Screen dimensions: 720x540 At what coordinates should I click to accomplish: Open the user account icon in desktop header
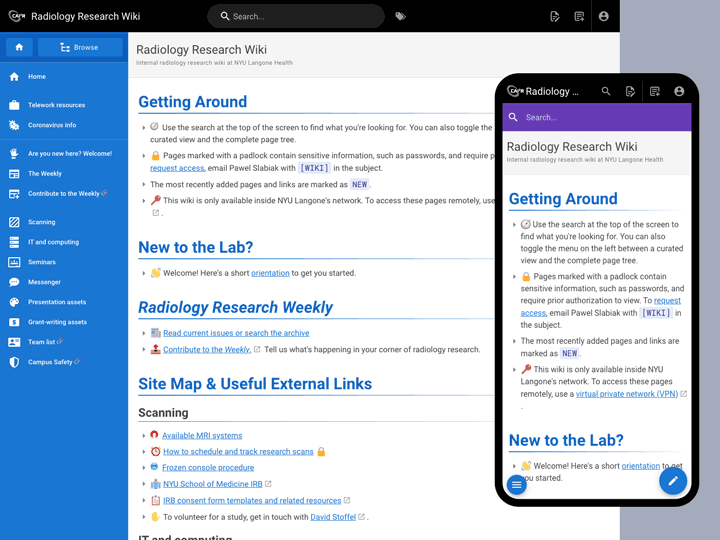604,16
